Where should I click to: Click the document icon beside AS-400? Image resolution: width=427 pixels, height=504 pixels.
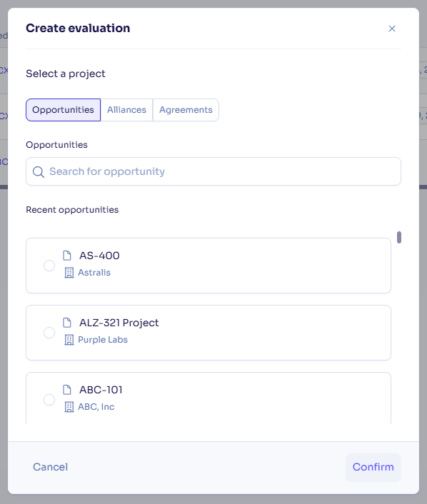(67, 256)
